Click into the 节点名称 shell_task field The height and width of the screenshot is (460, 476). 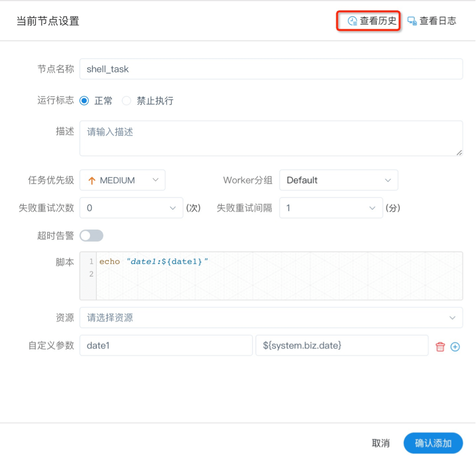[271, 69]
